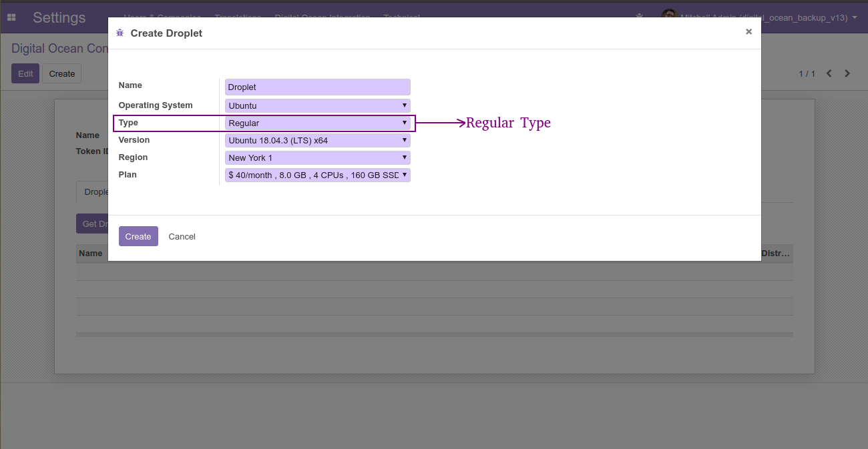Cancel the Create Droplet dialog

[x=182, y=236]
